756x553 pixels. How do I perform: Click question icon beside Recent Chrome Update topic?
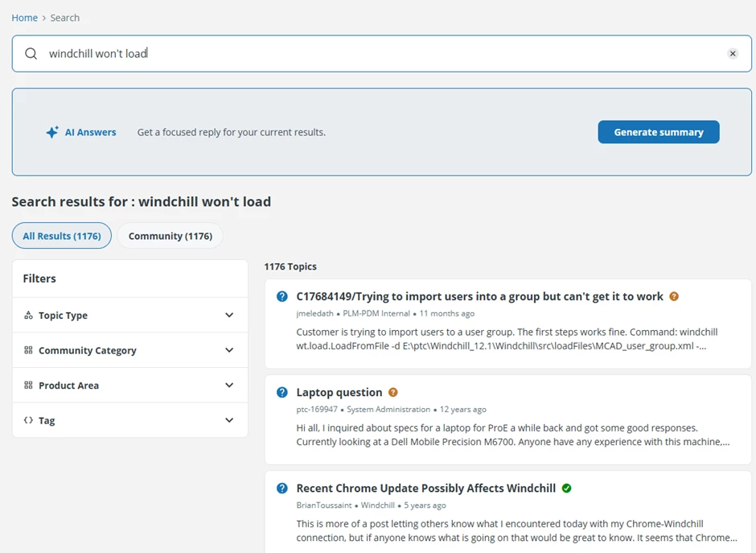[282, 489]
